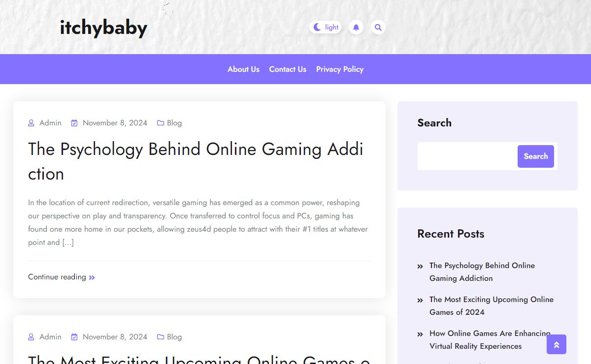Click user icon on first post

31,123
